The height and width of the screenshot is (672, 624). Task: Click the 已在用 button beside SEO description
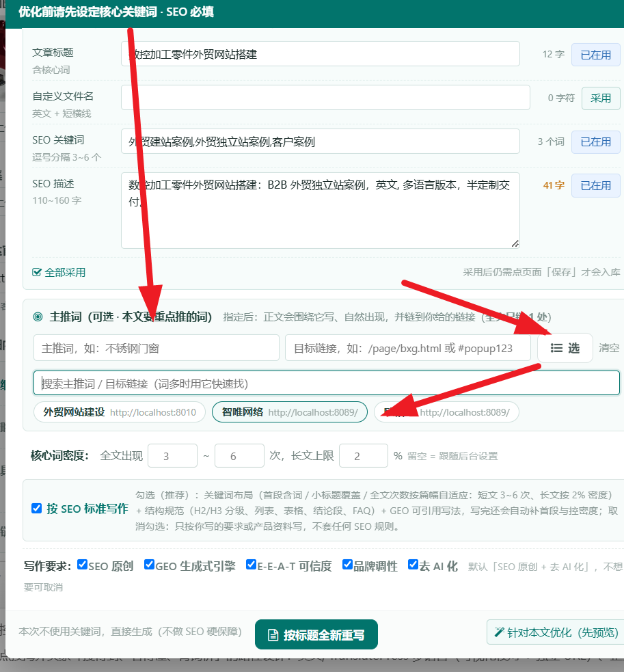pos(595,186)
